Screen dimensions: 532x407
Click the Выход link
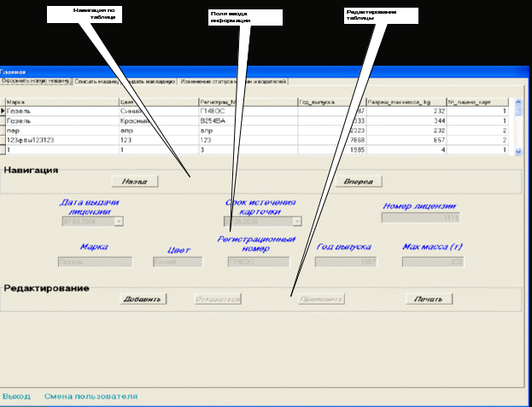(x=16, y=396)
